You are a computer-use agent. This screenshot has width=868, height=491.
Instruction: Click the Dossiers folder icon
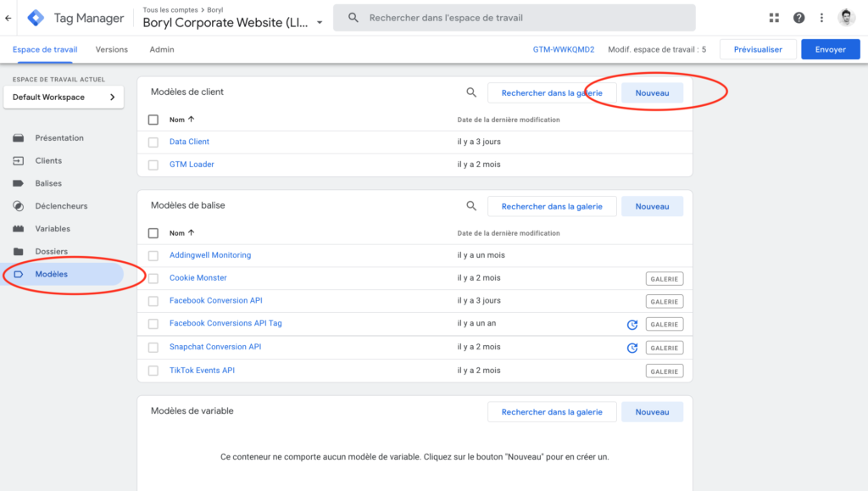point(19,251)
